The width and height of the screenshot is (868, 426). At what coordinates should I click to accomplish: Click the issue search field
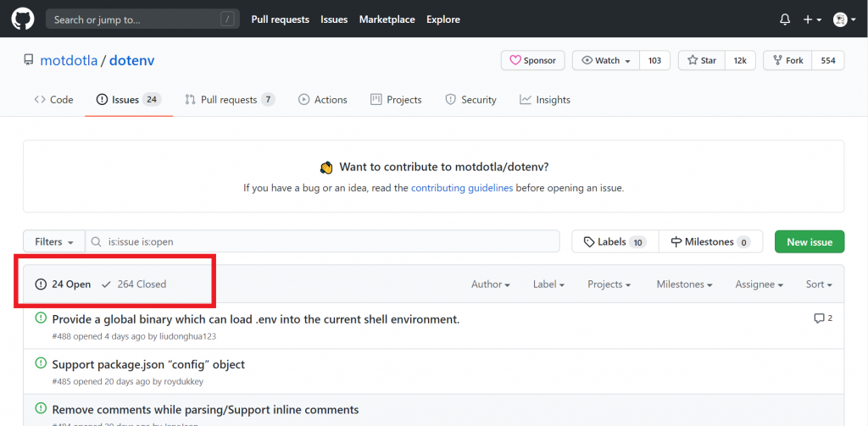[x=331, y=242]
